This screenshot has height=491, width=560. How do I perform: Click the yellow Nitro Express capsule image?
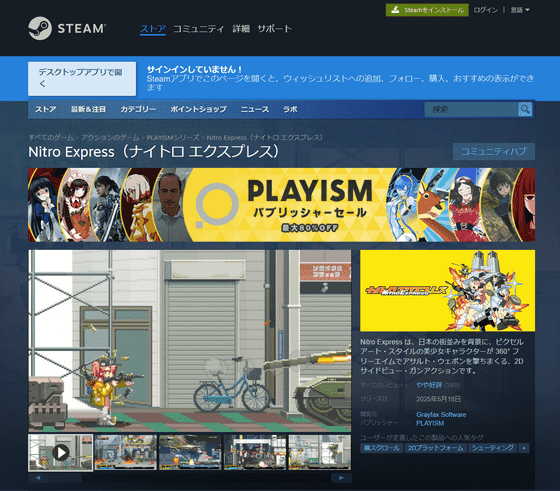point(448,291)
